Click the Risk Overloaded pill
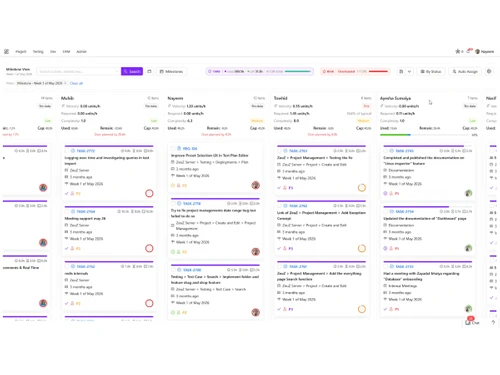 355,71
